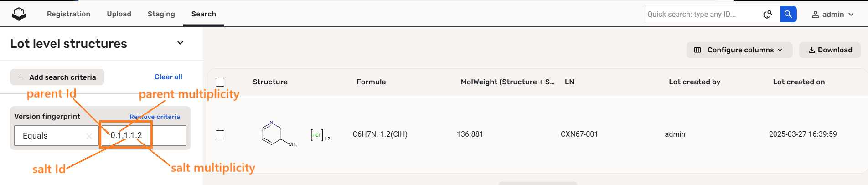Check the CXN67-001 row checkbox
This screenshot has width=868, height=185.
(220, 134)
